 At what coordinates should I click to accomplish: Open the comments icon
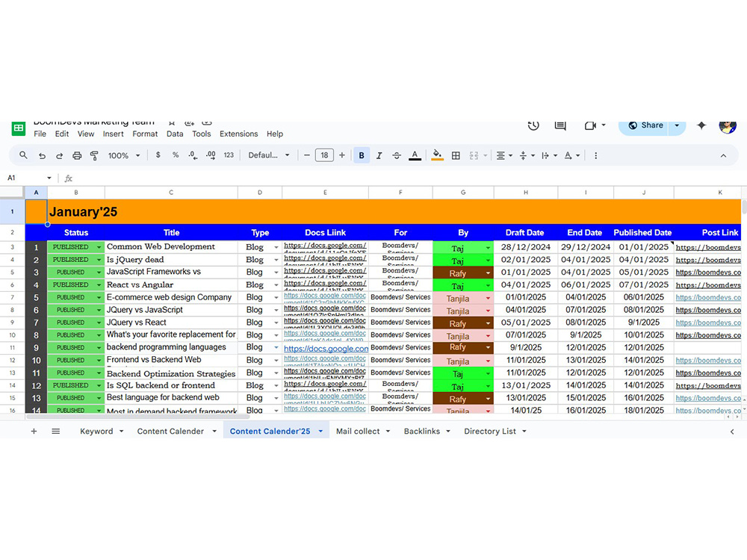560,125
